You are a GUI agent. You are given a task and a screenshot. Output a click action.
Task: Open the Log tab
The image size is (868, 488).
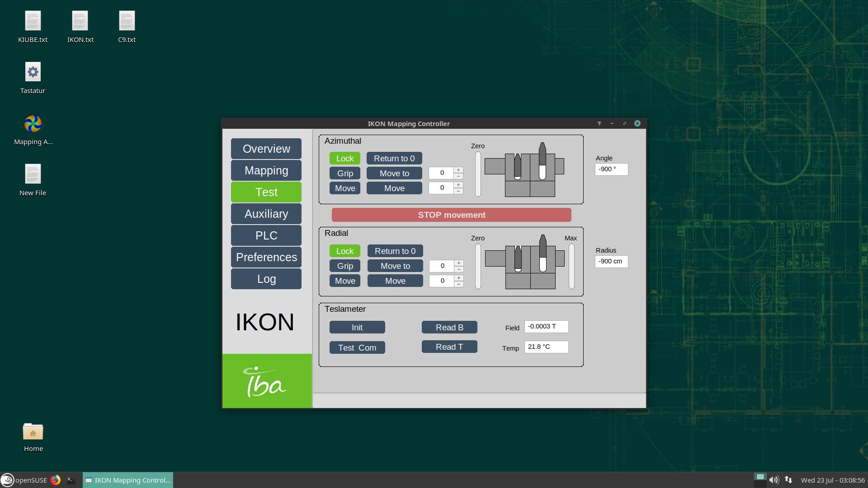pyautogui.click(x=266, y=279)
